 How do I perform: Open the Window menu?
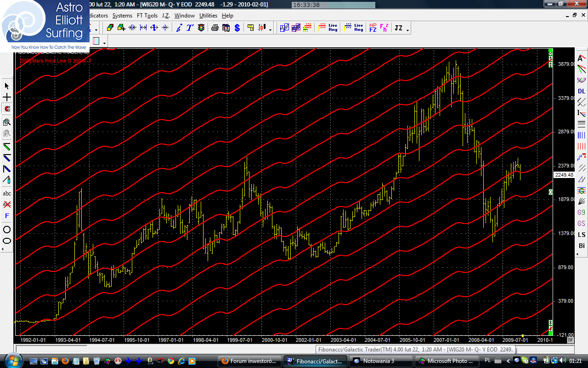click(x=185, y=16)
